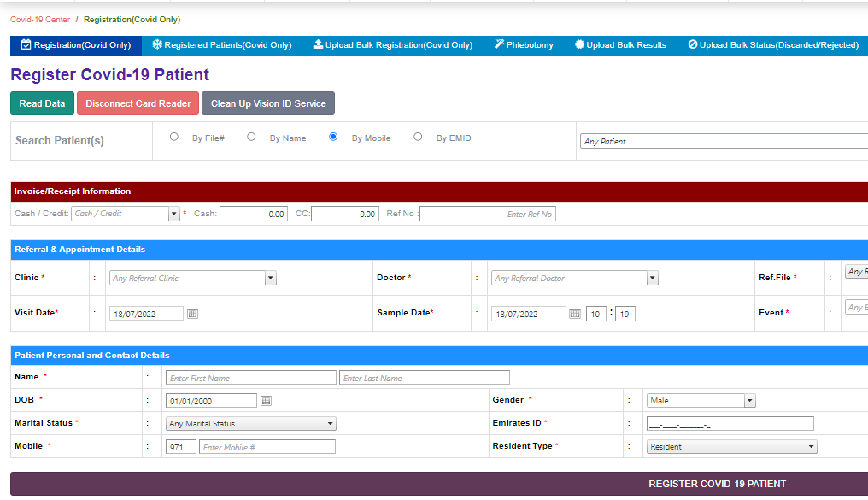Click the Registered Patients snowflake icon
The width and height of the screenshot is (868, 500).
pos(157,44)
